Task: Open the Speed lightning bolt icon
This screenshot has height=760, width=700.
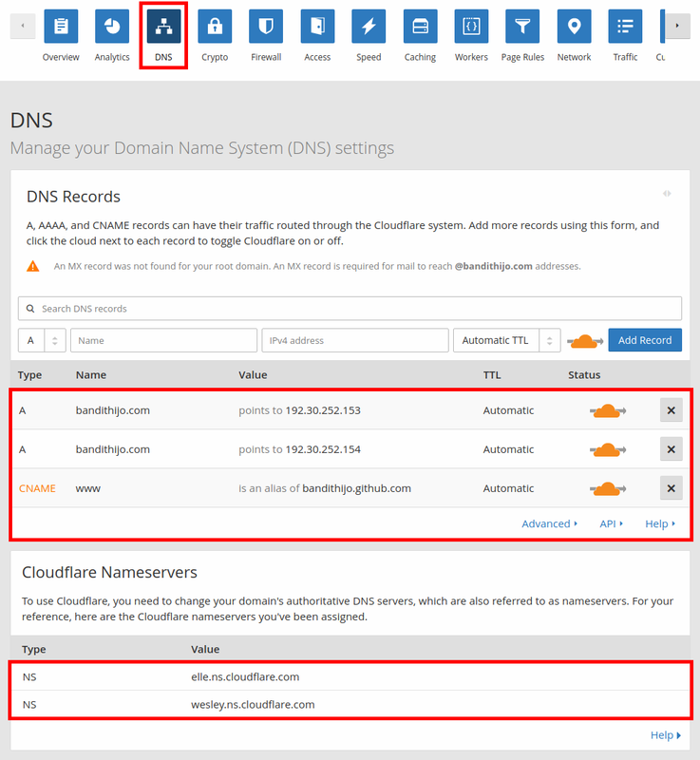Action: pos(369,27)
